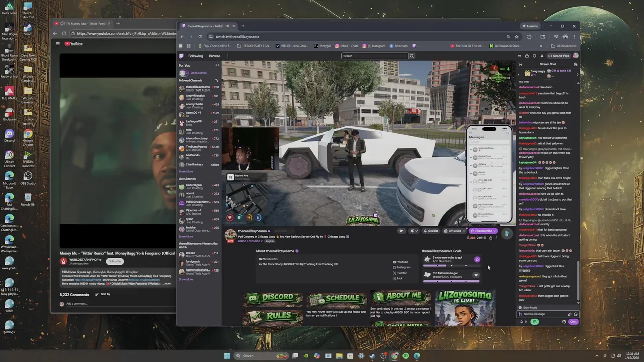Open Twitch user avatar menu
The width and height of the screenshot is (644, 362).
point(575,56)
